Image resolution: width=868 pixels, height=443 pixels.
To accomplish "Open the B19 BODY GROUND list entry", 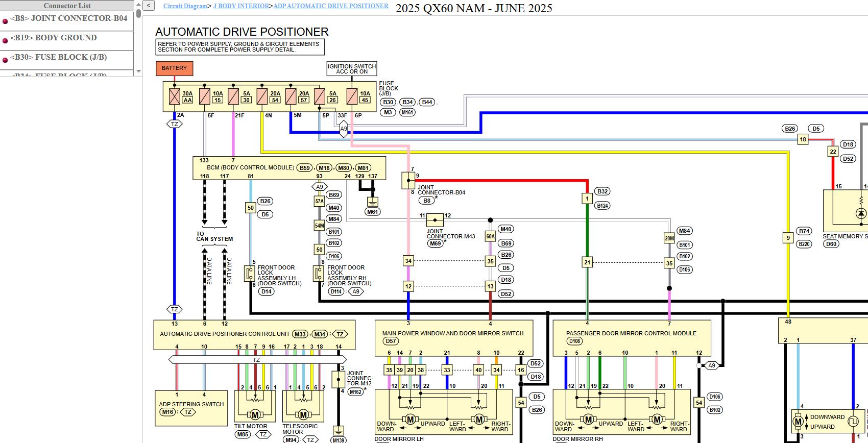I will point(54,38).
